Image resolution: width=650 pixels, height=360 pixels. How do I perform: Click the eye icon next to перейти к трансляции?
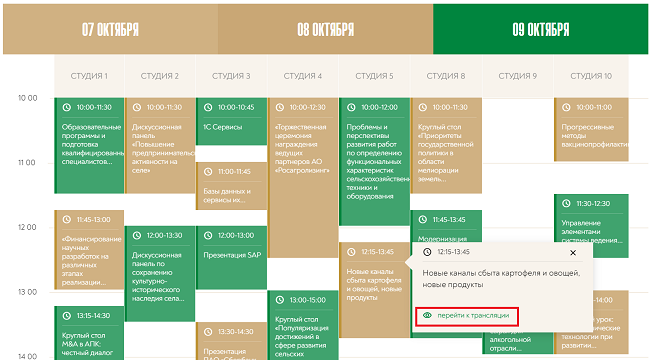427,316
